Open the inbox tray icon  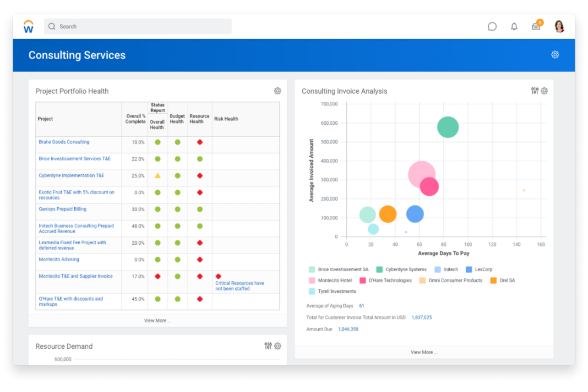pyautogui.click(x=536, y=27)
